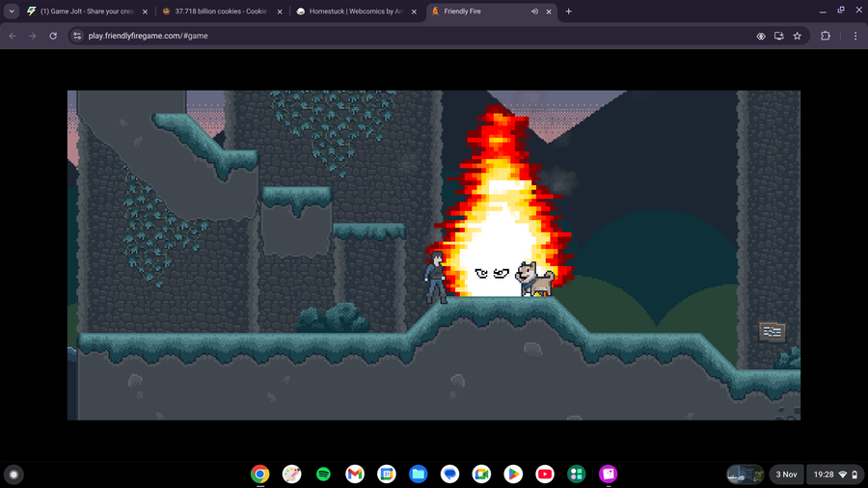Open a new browser tab

tap(568, 11)
